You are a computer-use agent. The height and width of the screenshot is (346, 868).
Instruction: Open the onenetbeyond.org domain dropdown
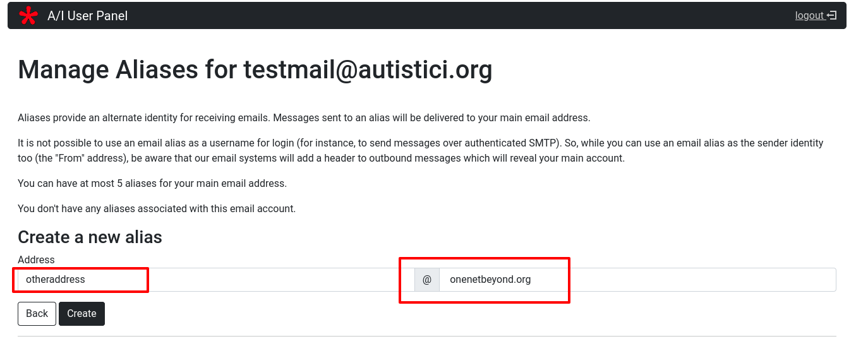pyautogui.click(x=637, y=280)
